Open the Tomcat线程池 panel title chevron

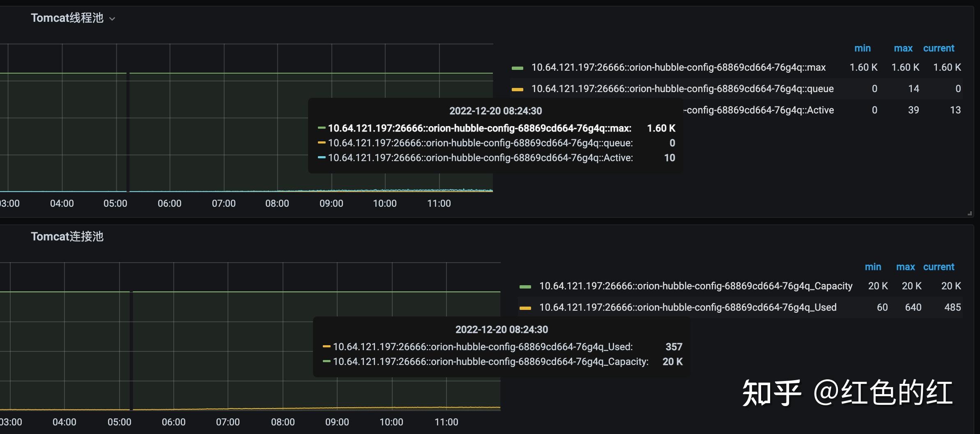point(112,19)
